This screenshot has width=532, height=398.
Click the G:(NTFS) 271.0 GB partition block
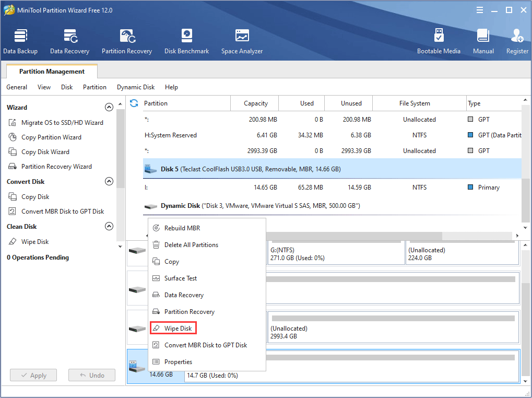point(336,253)
